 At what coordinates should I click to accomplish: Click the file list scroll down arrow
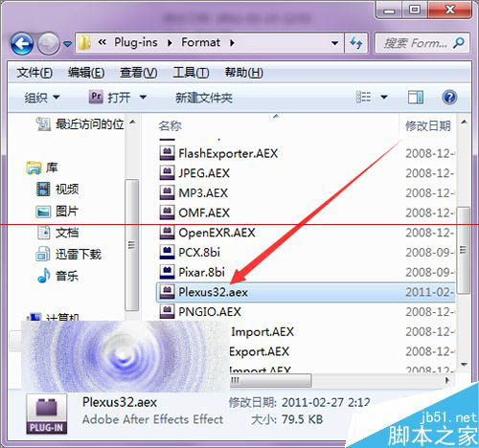coord(464,364)
